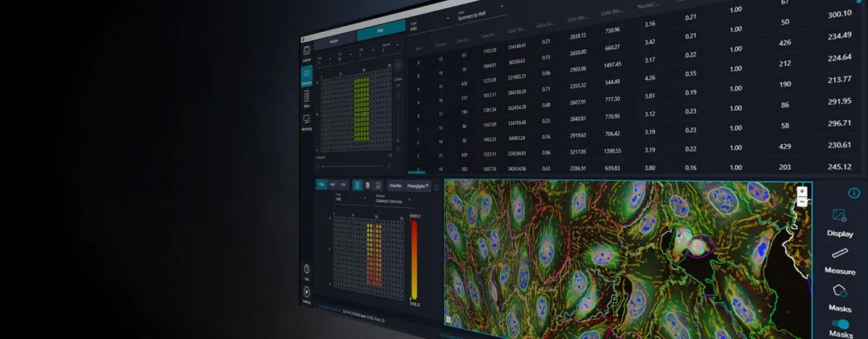Click the magnifier icon beside plate map
The width and height of the screenshot is (868, 339).
(398, 64)
